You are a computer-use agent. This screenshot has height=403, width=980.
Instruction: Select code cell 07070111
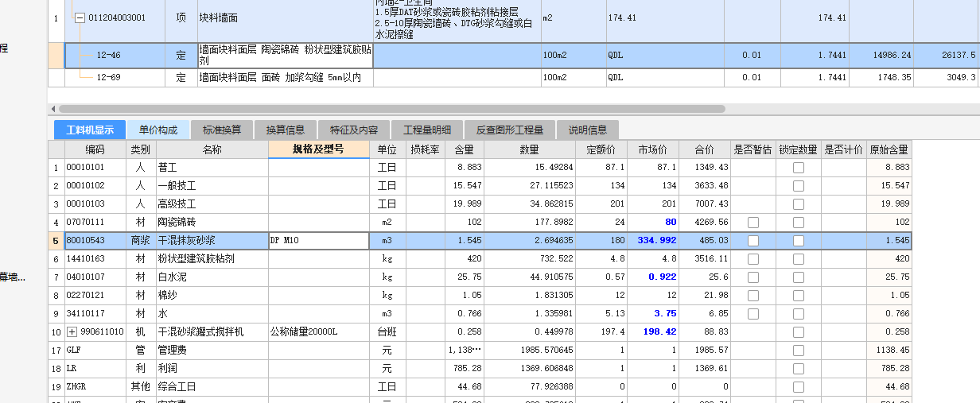coord(95,222)
